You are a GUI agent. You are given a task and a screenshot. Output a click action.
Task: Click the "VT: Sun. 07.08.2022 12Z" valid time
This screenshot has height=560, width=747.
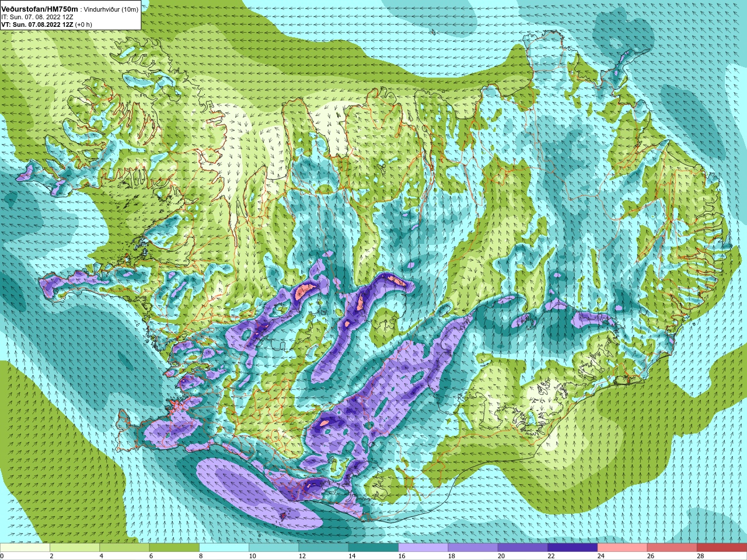pyautogui.click(x=37, y=24)
